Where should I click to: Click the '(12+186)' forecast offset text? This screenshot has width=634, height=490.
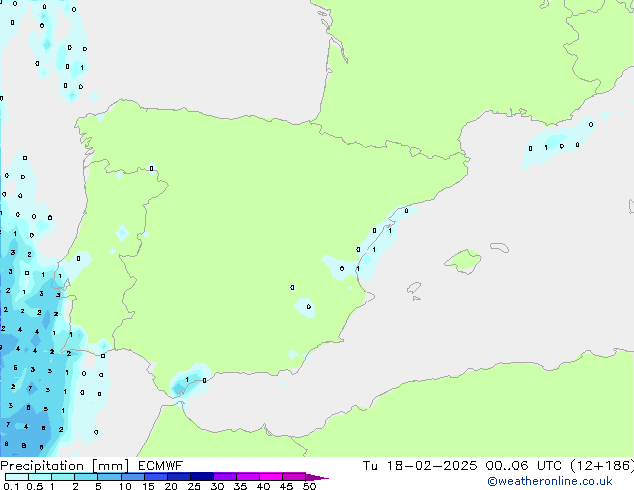[602, 466]
